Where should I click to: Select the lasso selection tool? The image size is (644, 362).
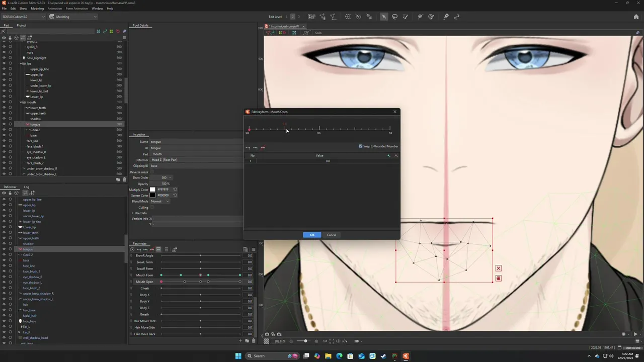(x=395, y=17)
